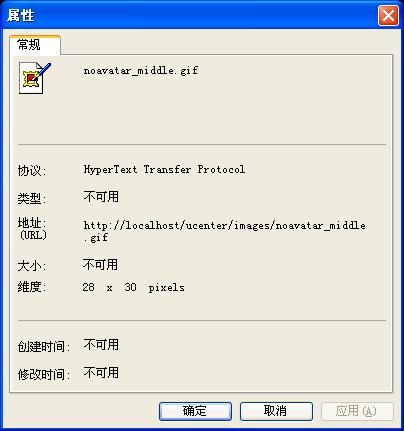Click the 不可用 value next to 修改时间
Image resolution: width=404 pixels, height=431 pixels.
pyautogui.click(x=101, y=372)
